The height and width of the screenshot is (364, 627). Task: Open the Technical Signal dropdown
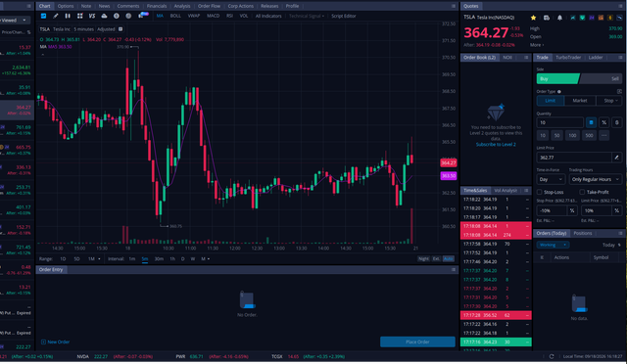307,16
